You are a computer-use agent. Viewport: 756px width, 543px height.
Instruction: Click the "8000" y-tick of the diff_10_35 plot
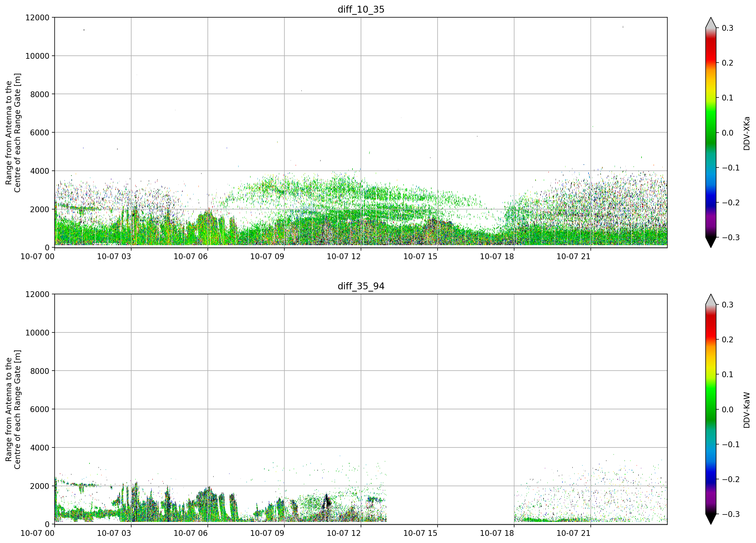pos(40,94)
